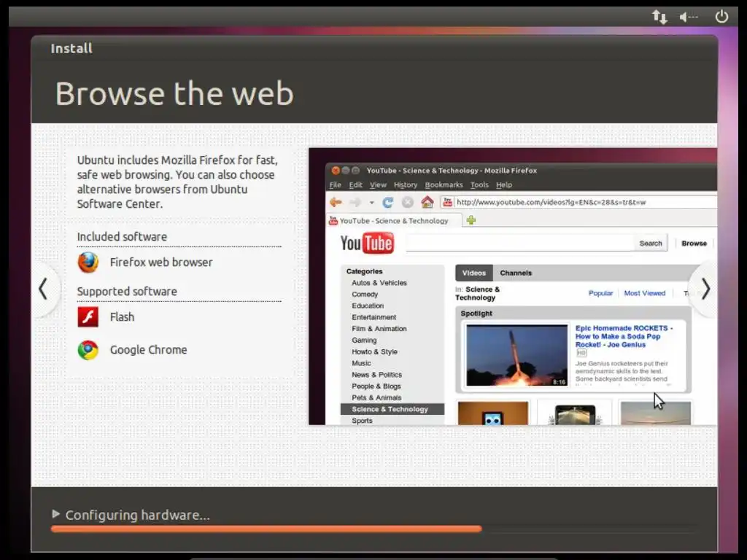
Task: Open the navigation history dropdown arrow
Action: tap(371, 203)
